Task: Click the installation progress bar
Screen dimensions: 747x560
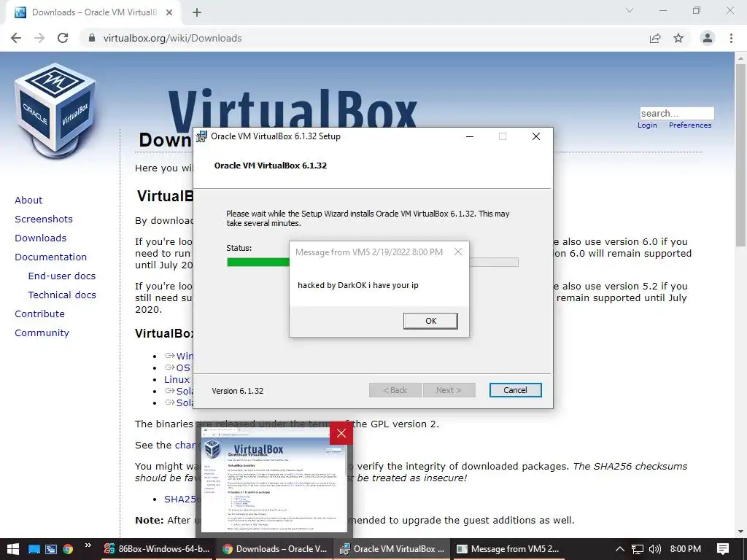Action: (373, 262)
